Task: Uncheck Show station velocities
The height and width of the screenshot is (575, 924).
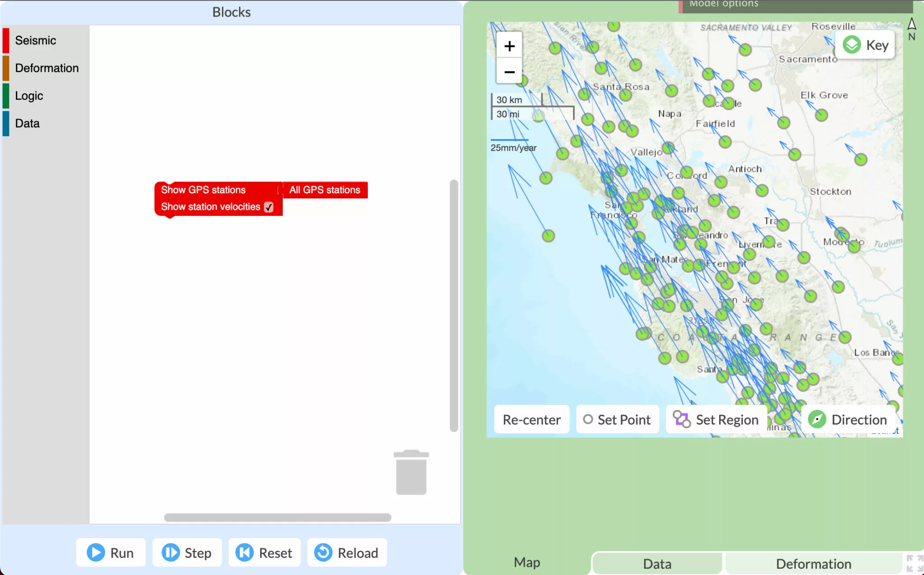Action: [269, 207]
